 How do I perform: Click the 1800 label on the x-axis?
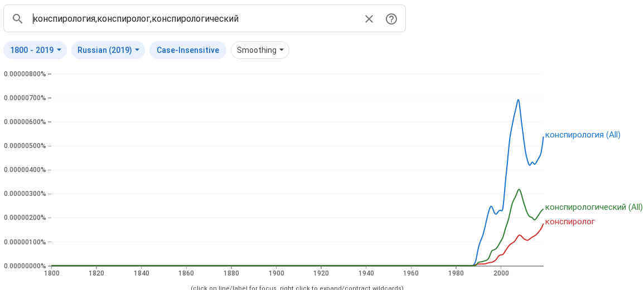pyautogui.click(x=51, y=273)
